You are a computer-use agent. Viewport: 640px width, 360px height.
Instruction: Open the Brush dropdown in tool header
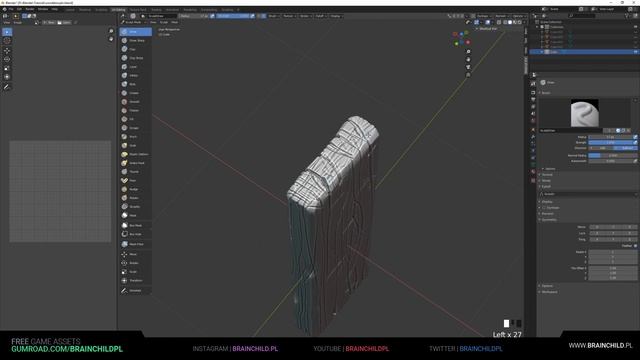point(273,16)
